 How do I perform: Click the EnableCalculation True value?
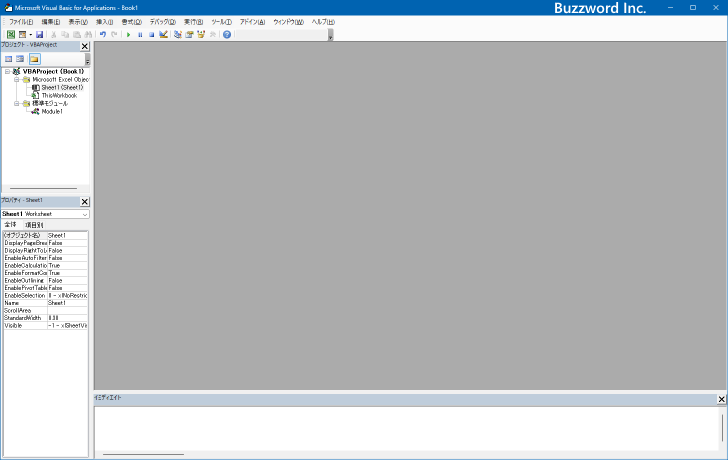pos(67,266)
